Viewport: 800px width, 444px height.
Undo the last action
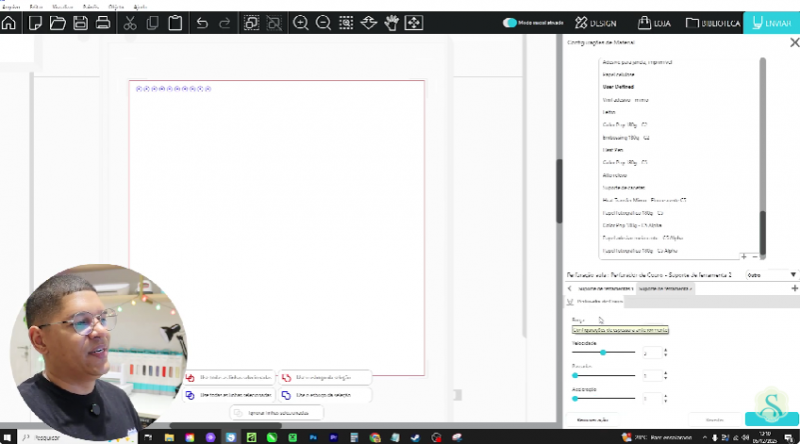[202, 23]
